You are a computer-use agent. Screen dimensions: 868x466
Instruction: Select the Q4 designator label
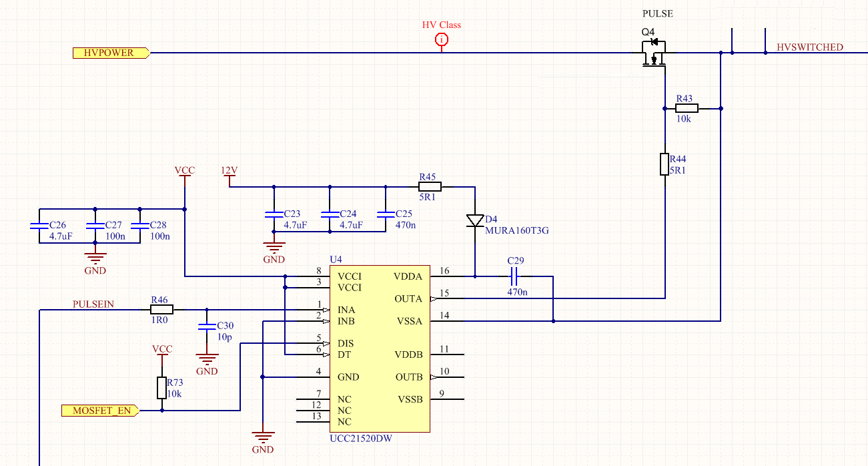[648, 32]
